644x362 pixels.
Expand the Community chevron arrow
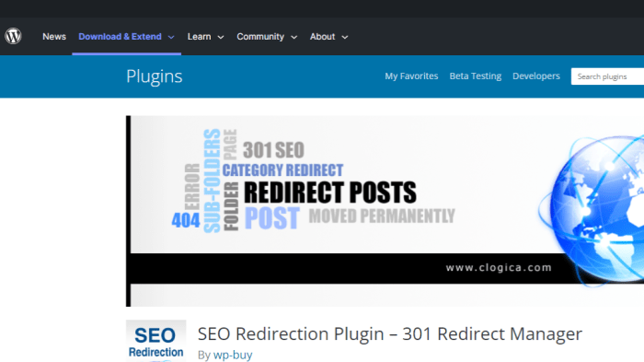click(x=294, y=37)
